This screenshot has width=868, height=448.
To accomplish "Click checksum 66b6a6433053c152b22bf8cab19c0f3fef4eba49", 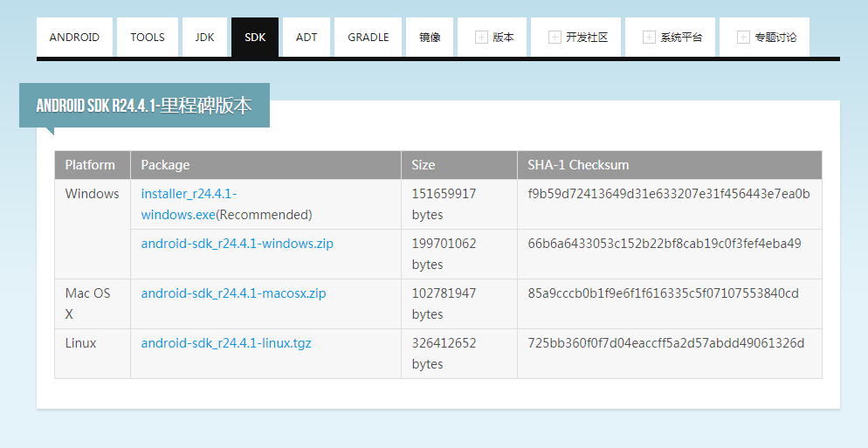I will (x=665, y=244).
